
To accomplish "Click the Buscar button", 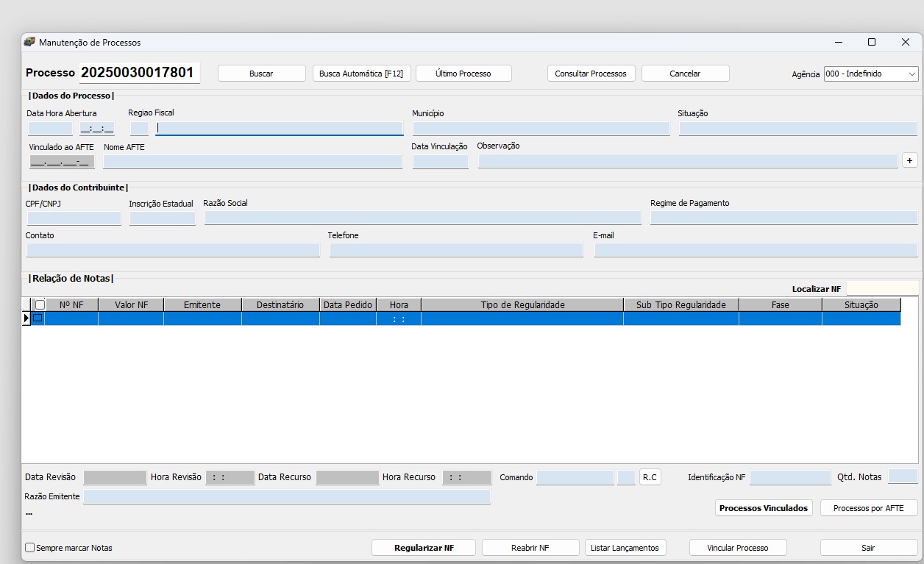I will point(261,74).
